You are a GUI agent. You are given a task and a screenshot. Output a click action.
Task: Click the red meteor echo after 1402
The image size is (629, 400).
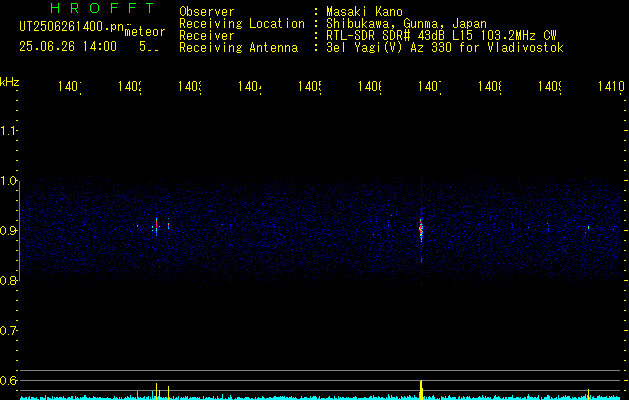point(156,226)
